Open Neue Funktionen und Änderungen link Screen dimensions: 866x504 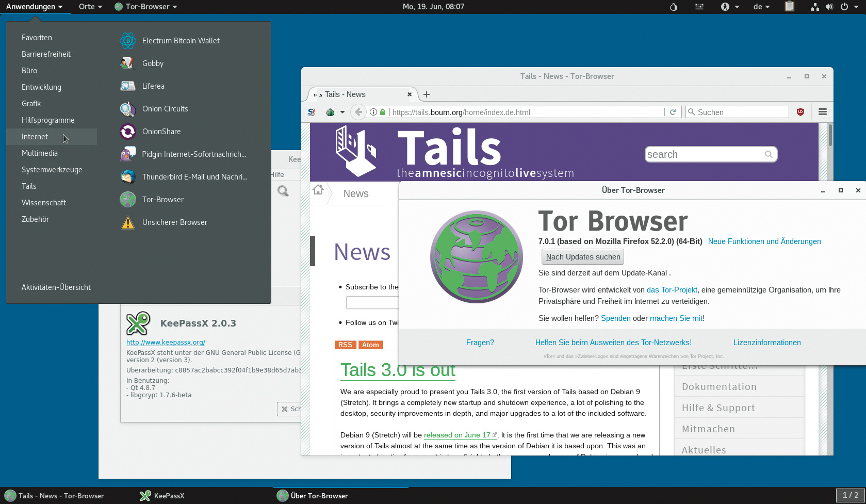tap(764, 241)
